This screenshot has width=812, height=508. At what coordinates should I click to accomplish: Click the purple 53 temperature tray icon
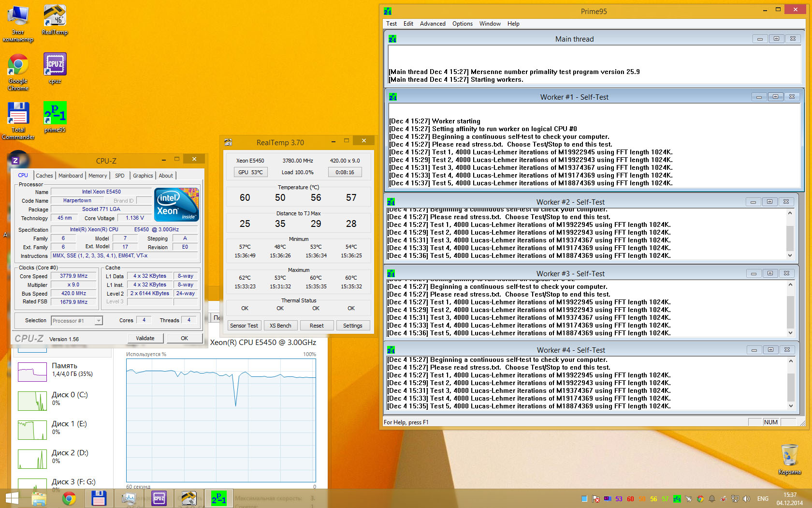(619, 499)
